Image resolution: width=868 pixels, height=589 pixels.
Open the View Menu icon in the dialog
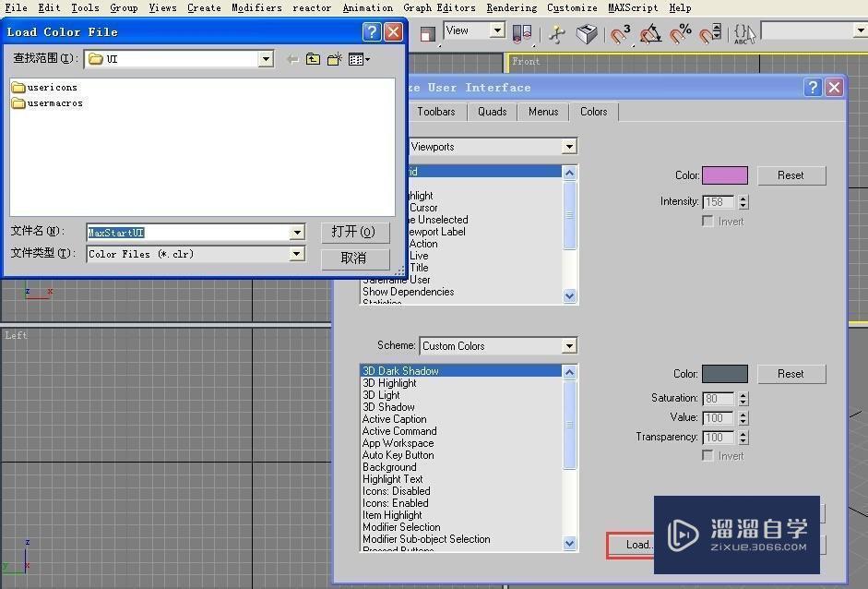pos(356,57)
